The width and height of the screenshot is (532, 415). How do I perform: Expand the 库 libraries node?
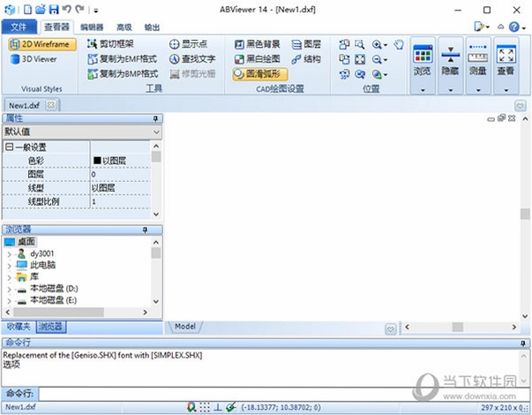click(x=9, y=277)
